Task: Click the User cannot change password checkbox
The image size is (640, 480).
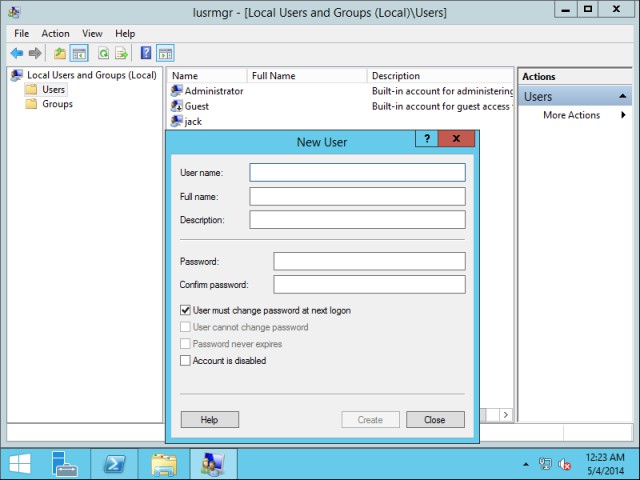Action: [185, 327]
